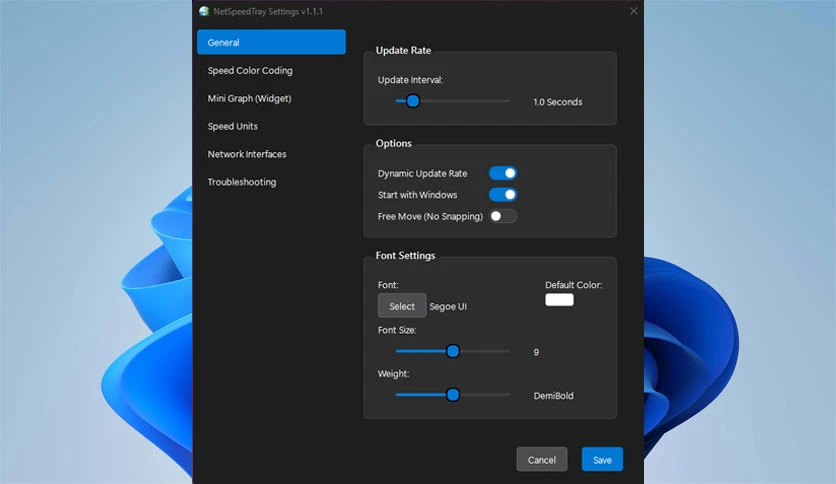This screenshot has width=836, height=484.
Task: Click the Update Interval slider handle
Action: [x=413, y=101]
